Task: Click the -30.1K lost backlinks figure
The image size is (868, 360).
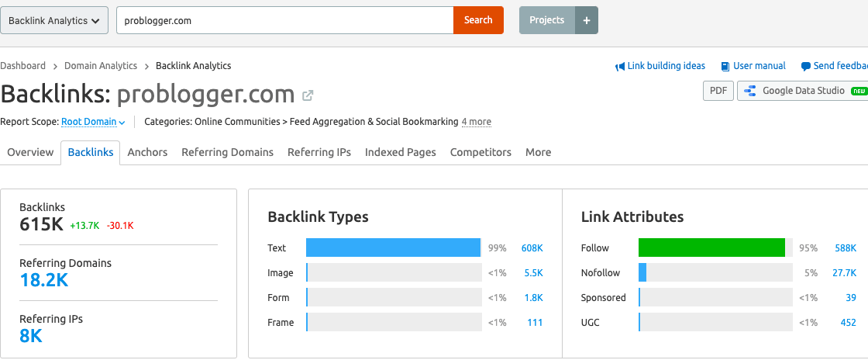Action: 120,226
